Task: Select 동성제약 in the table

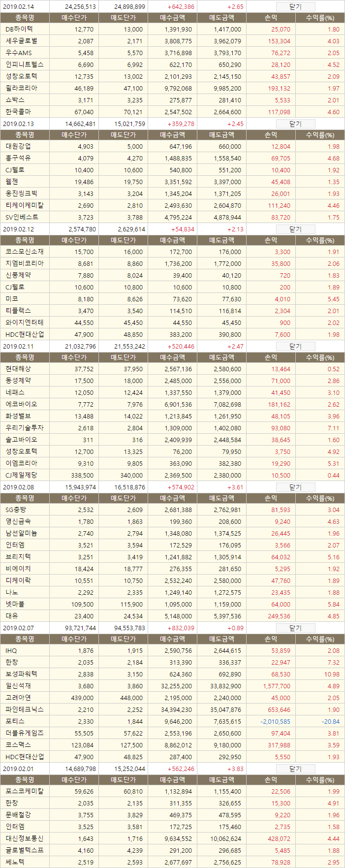Action: (x=18, y=381)
